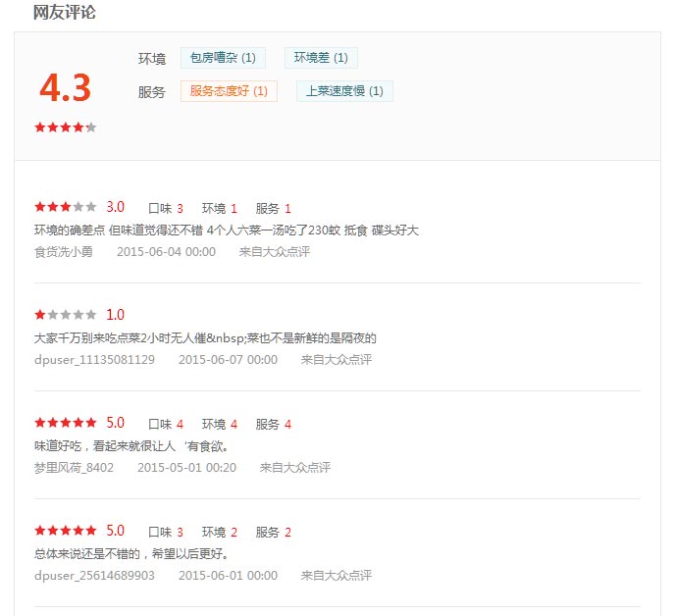
Task: Open reviewer dpuser_25614689903's profile
Action: [x=94, y=576]
